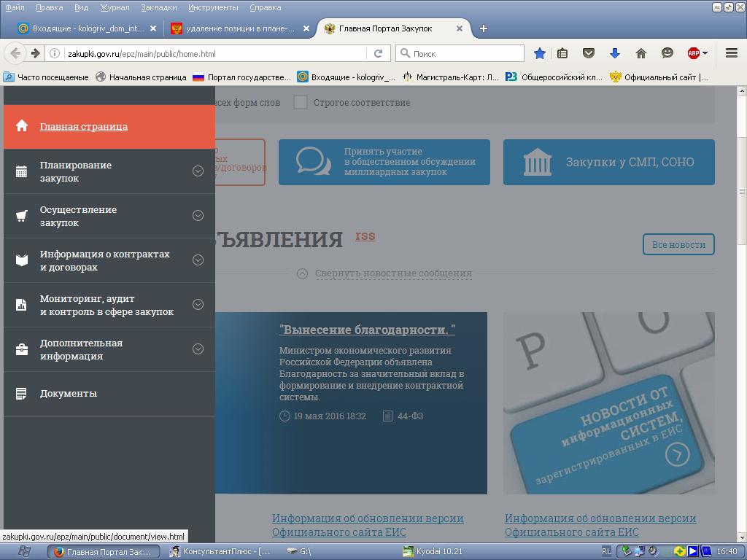Expand Осуществление закупок menu section
This screenshot has width=747, height=560.
point(198,216)
